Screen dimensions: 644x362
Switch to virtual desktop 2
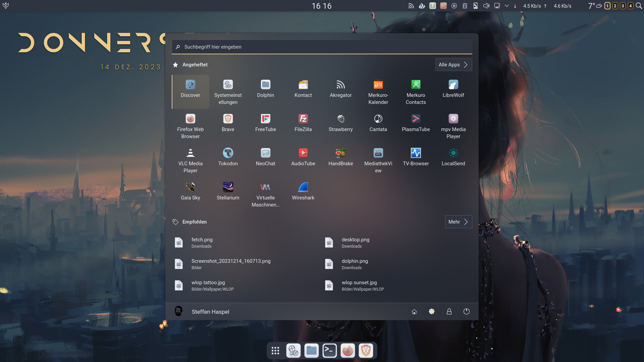(x=615, y=6)
